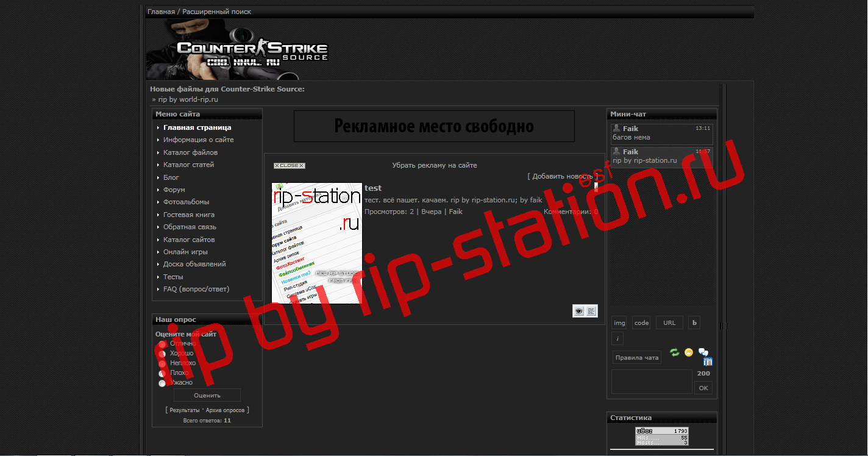Click the X CLOSE ad banner button
This screenshot has width=868, height=456.
point(289,165)
